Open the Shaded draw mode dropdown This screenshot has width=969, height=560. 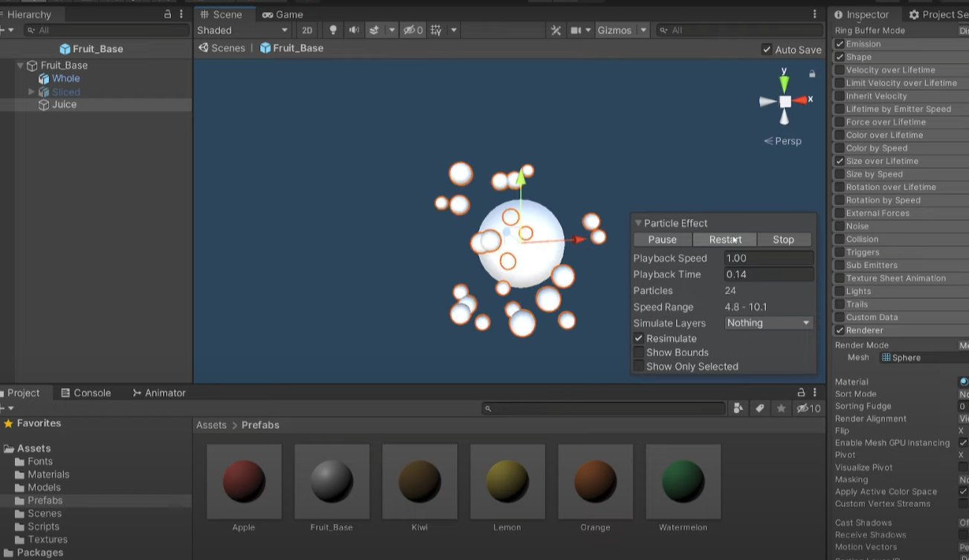tap(242, 30)
